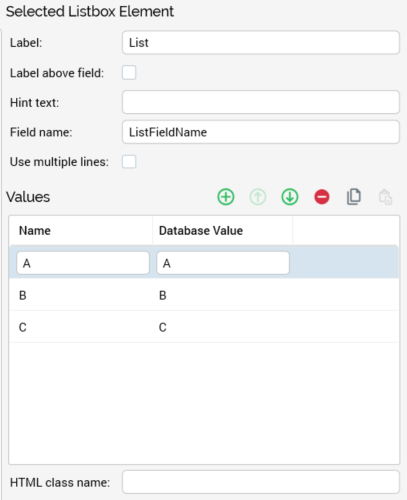Click the HTML class name input field

tap(261, 482)
